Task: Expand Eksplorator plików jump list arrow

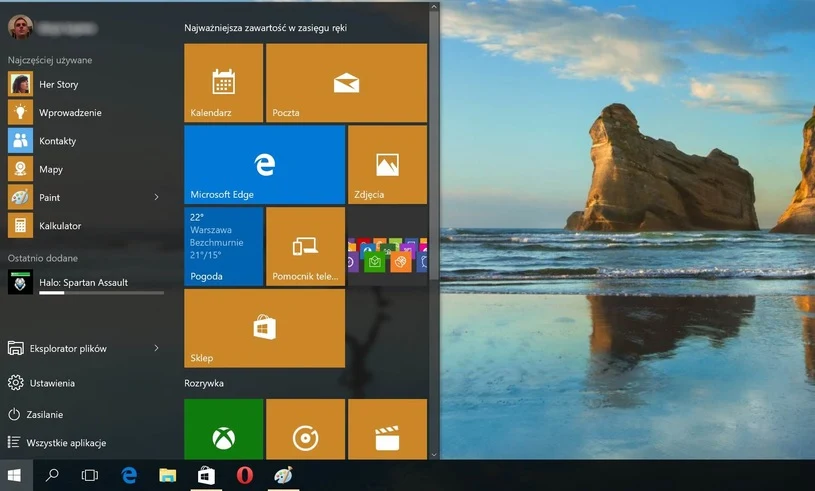Action: point(156,348)
